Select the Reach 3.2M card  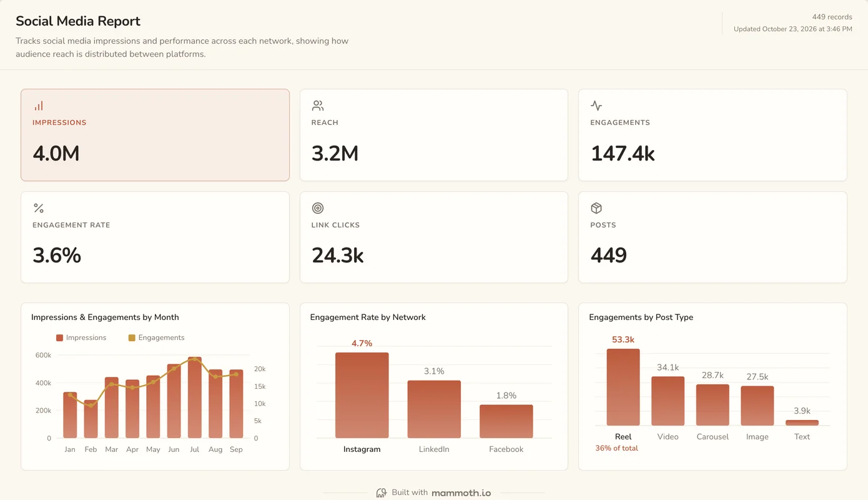click(434, 135)
